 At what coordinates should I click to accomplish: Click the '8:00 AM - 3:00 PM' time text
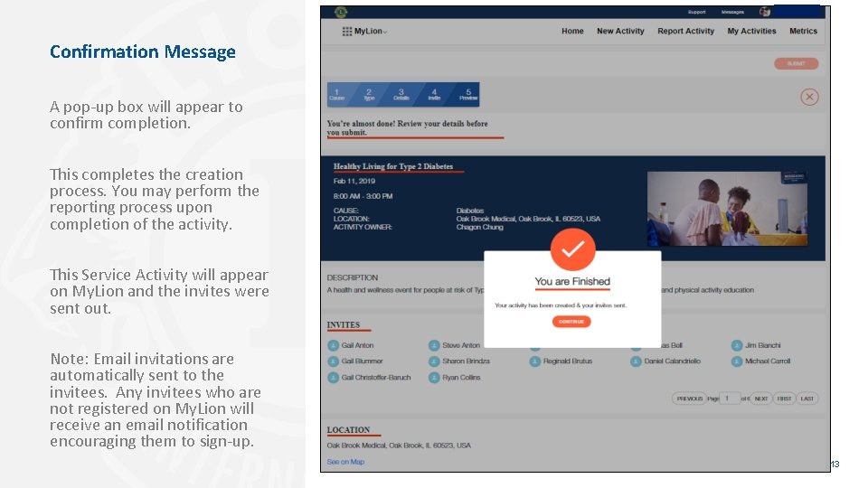point(363,196)
